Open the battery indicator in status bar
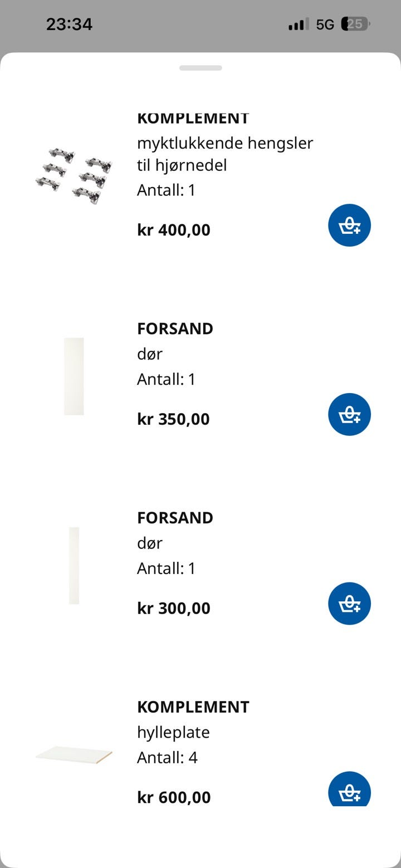The height and width of the screenshot is (868, 401). pyautogui.click(x=356, y=24)
